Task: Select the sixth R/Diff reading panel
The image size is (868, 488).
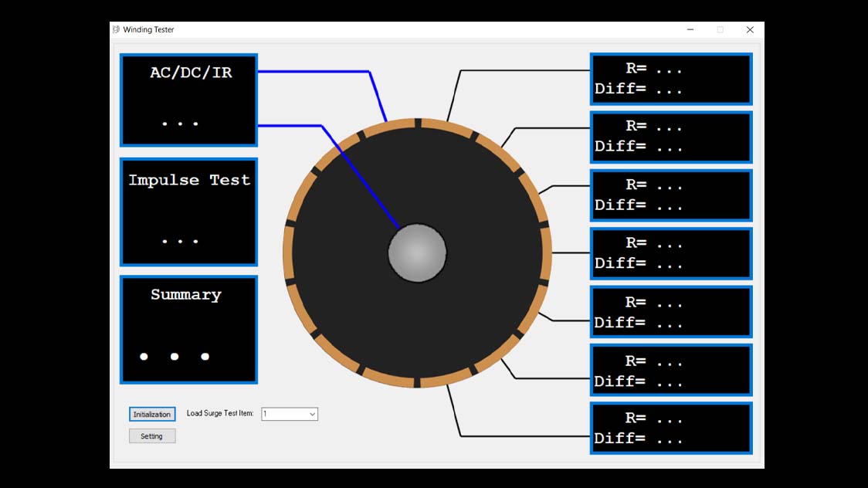Action: point(670,371)
